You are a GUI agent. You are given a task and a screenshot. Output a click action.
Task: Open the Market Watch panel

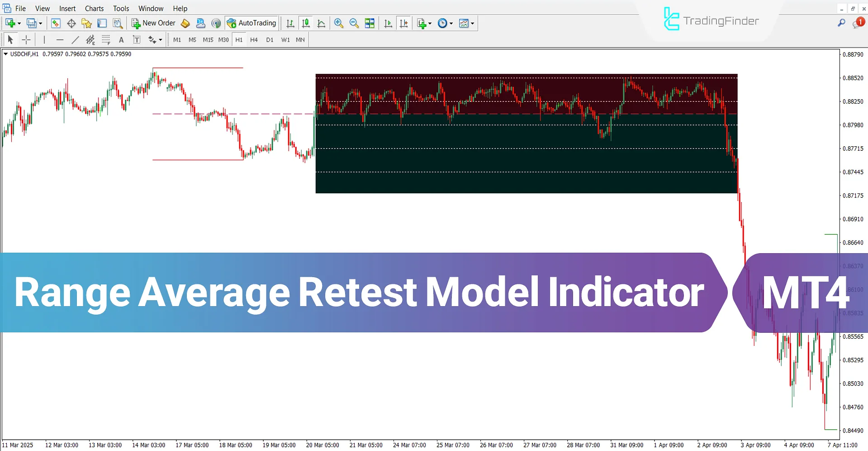click(x=56, y=23)
